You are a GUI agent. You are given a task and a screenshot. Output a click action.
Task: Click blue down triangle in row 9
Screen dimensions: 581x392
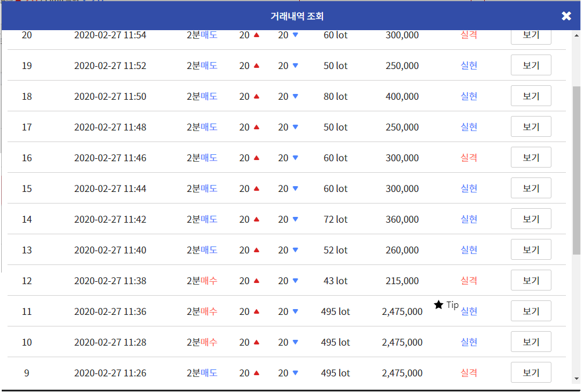[x=295, y=373]
